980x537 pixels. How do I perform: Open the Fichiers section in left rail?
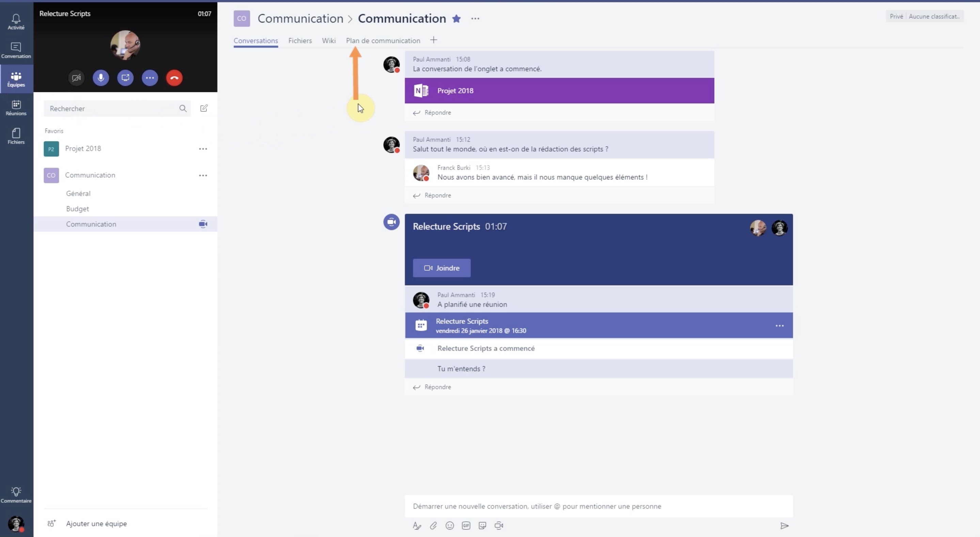(16, 136)
